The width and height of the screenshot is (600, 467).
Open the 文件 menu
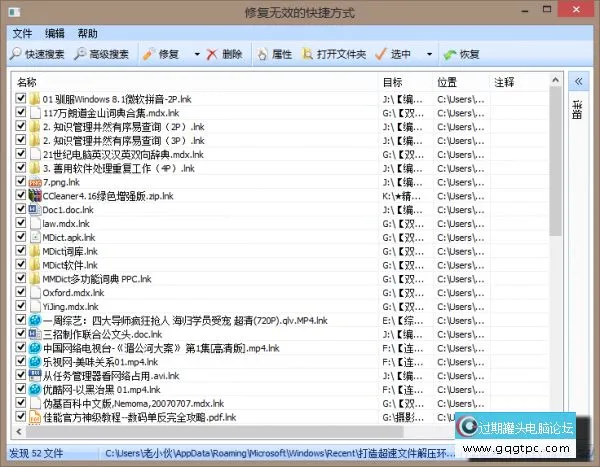pos(22,34)
